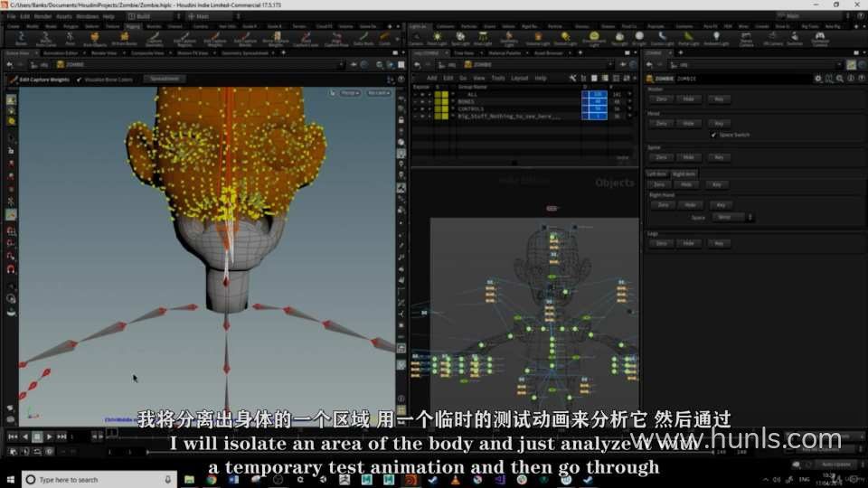Viewport: 868px width, 488px height.
Task: Stop playback using the square button
Action: click(37, 436)
